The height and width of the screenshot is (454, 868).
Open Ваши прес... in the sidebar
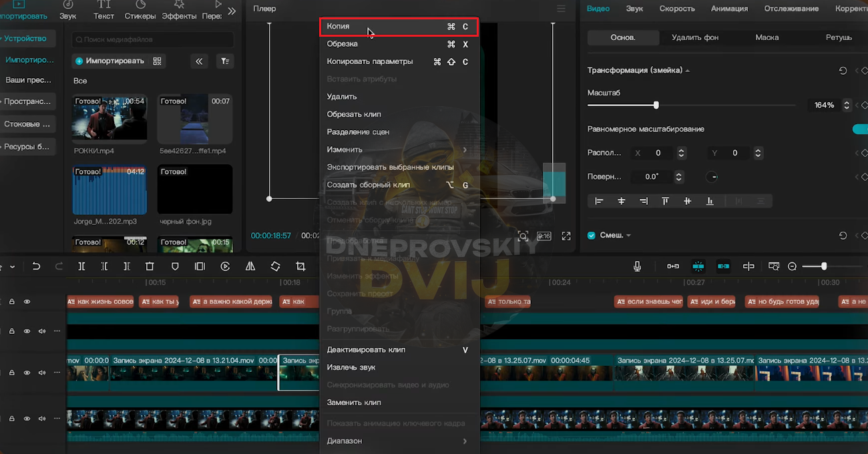coord(28,80)
